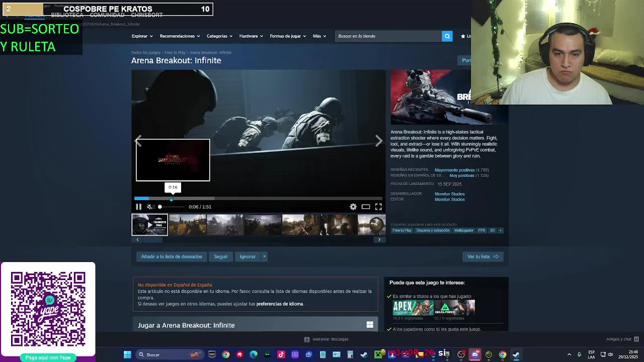Open the Windows Start menu
644x362 pixels.
tap(127, 354)
